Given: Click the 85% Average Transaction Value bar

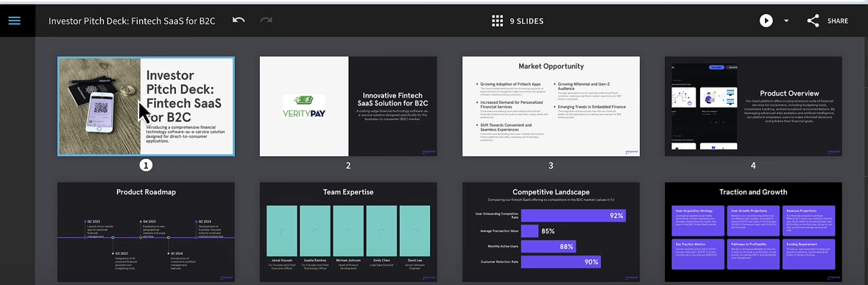Looking at the screenshot, I should pos(530,231).
